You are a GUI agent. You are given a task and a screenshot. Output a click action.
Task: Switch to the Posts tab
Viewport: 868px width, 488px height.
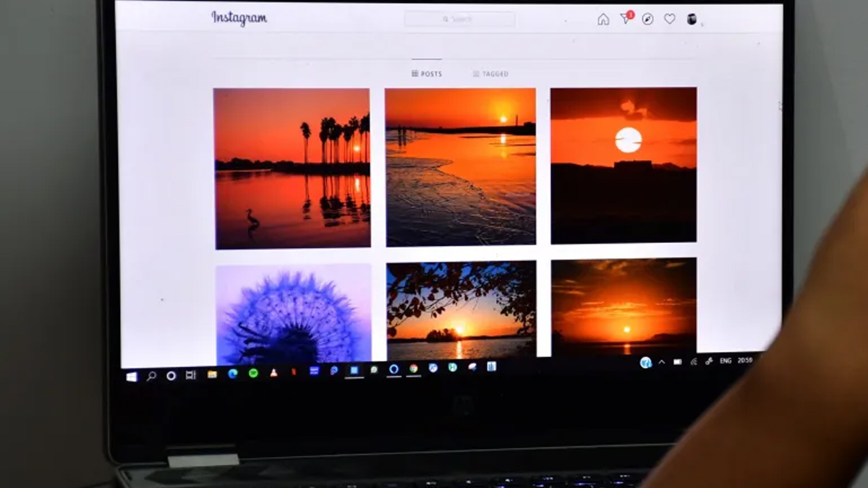point(427,74)
